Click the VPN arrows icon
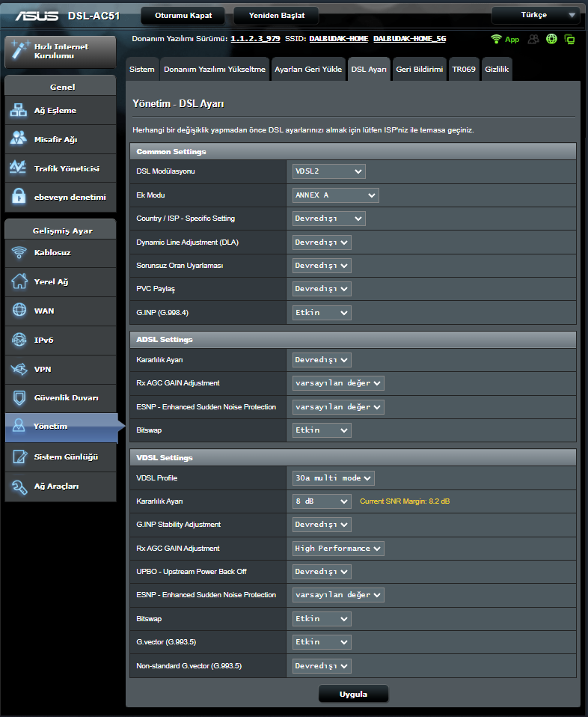This screenshot has height=717, width=588. [19, 368]
